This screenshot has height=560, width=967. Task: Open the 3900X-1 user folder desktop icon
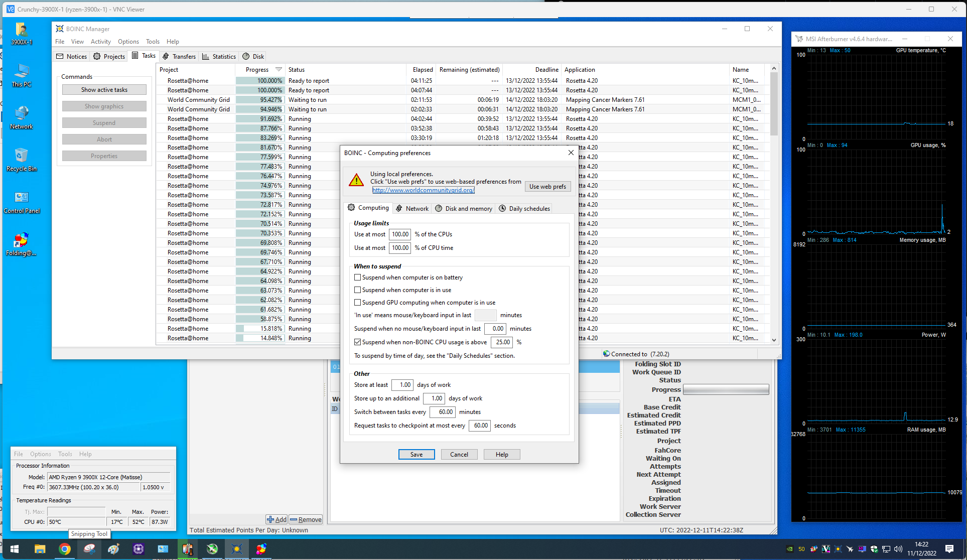(22, 34)
